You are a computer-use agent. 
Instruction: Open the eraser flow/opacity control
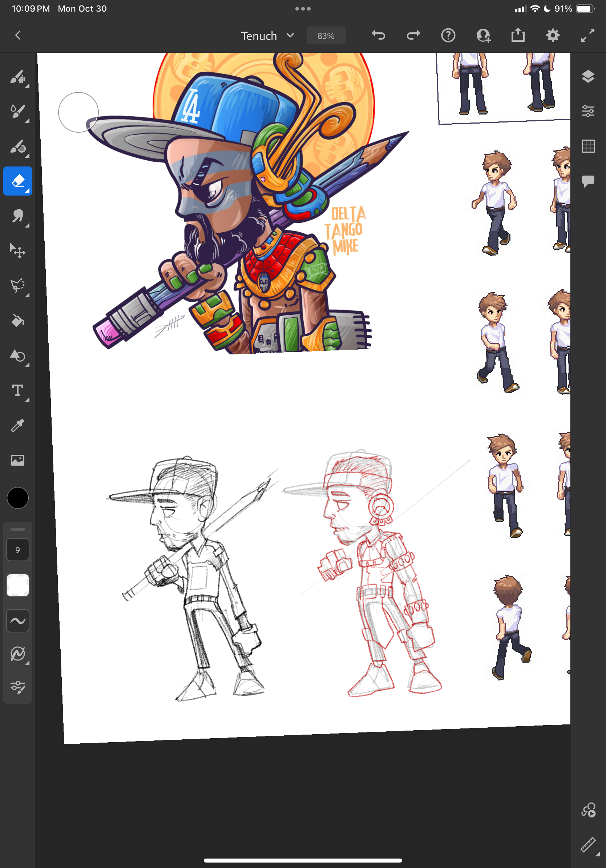tap(18, 585)
